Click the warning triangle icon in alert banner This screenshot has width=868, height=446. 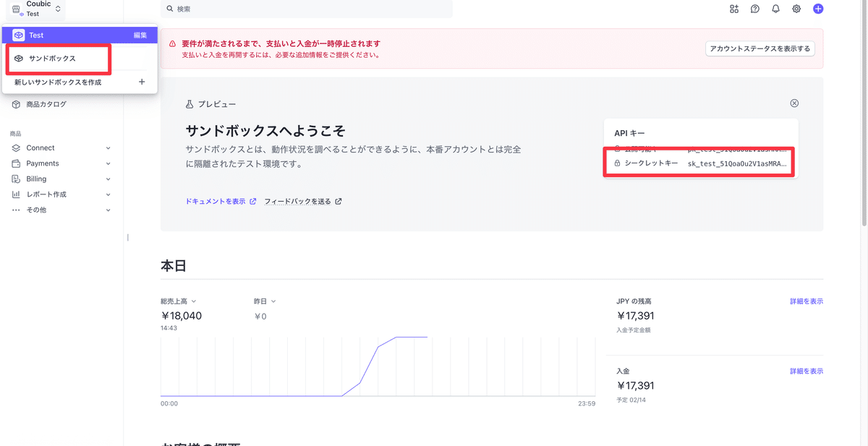172,44
